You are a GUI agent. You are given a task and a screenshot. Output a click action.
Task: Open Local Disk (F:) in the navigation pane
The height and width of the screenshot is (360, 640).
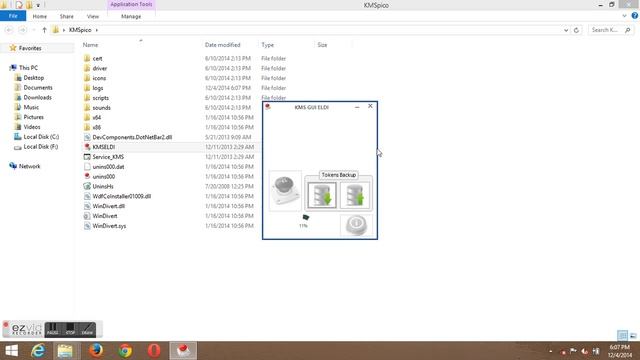point(40,147)
